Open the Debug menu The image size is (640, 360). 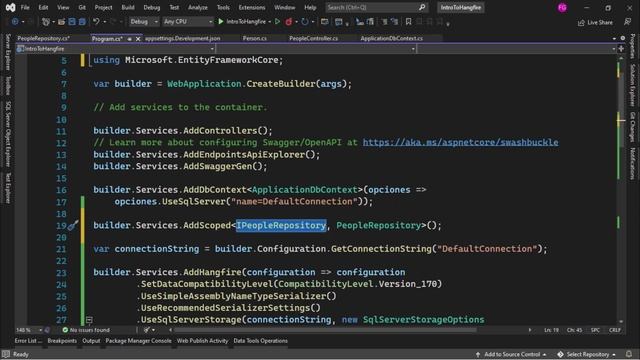click(x=152, y=7)
